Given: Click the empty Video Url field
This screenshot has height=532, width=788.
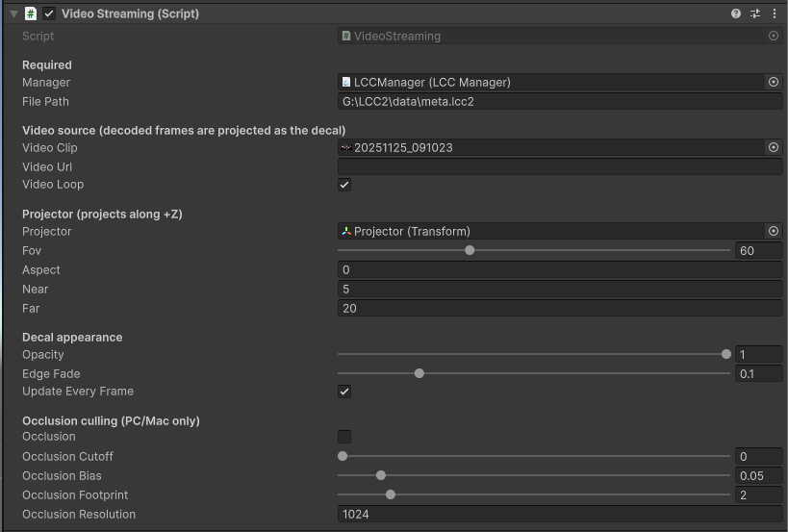Looking at the screenshot, I should click(560, 166).
